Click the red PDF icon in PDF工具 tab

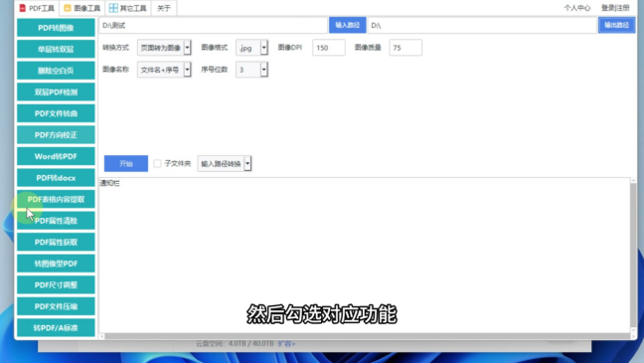click(x=23, y=8)
